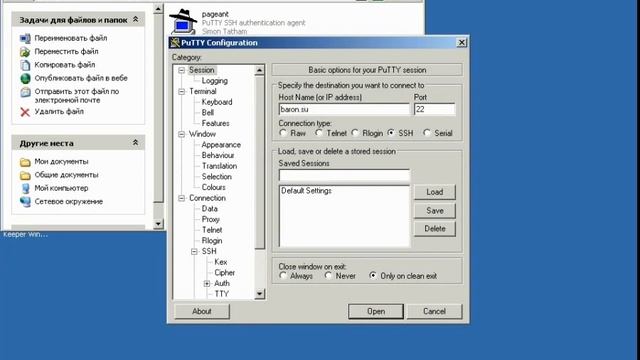640x360 pixels.
Task: Click the Cancel button
Action: pyautogui.click(x=434, y=311)
